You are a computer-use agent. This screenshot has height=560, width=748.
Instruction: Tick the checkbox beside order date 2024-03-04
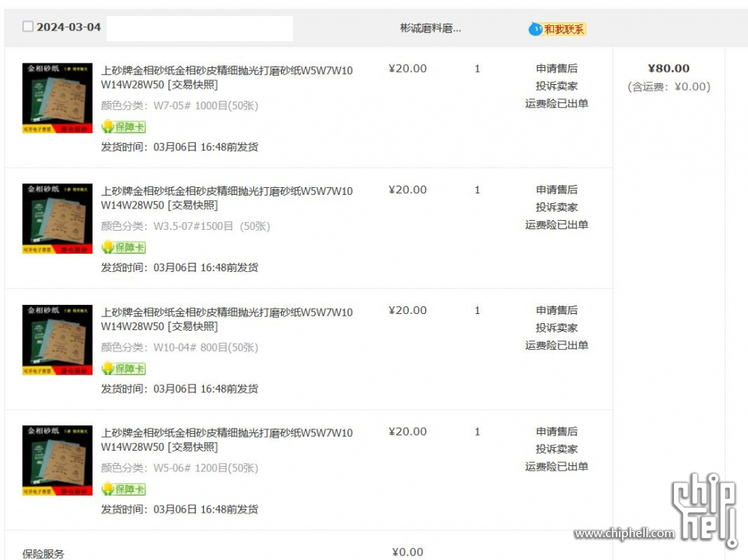(x=28, y=26)
